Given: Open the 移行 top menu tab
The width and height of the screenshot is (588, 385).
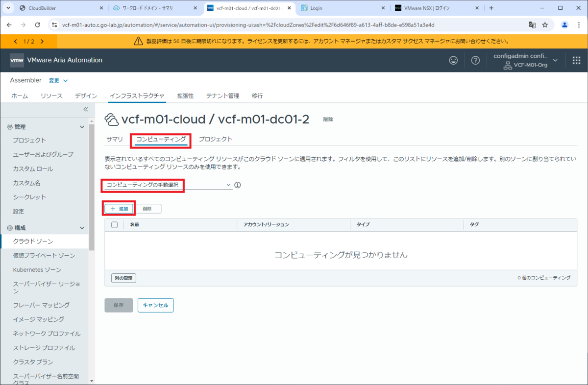Looking at the screenshot, I should [x=257, y=96].
